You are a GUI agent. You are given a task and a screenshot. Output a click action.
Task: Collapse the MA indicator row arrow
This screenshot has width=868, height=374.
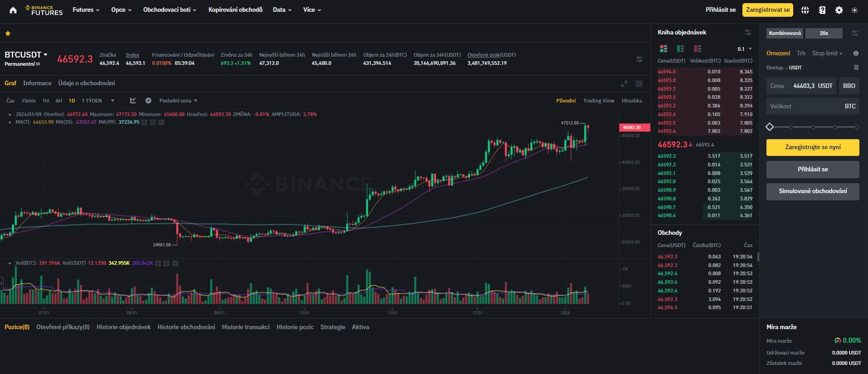pyautogui.click(x=10, y=122)
